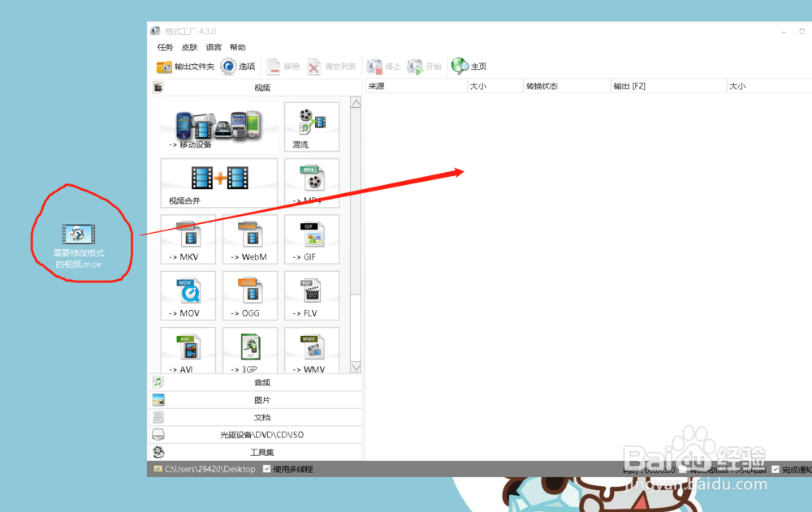The width and height of the screenshot is (812, 512).
Task: Choose the -> OGG conversion tile
Action: pyautogui.click(x=250, y=295)
